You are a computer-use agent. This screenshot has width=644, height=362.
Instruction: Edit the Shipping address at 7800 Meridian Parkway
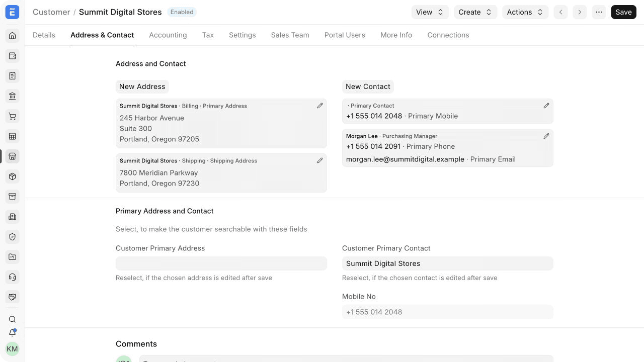(x=320, y=160)
